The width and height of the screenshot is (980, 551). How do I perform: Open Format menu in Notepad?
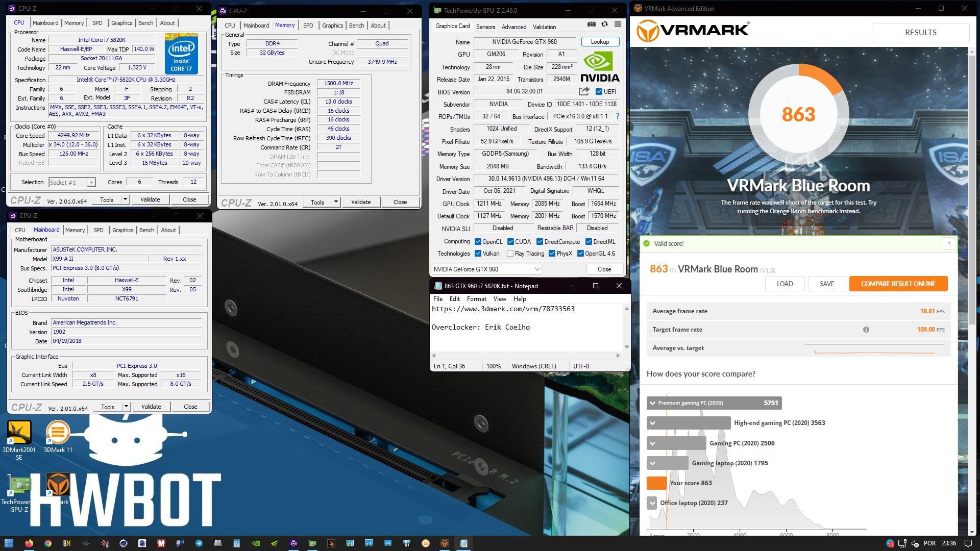tap(476, 299)
